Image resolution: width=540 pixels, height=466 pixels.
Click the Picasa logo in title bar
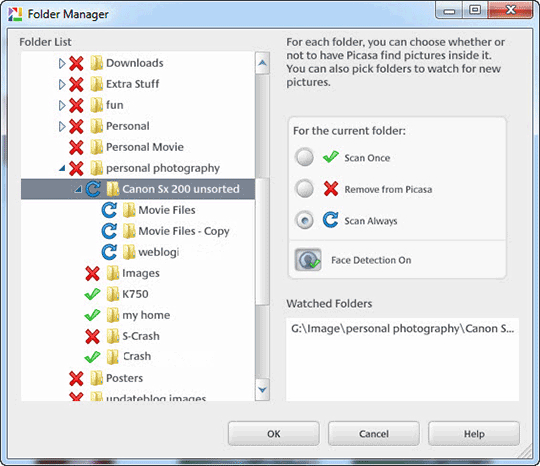pyautogui.click(x=15, y=14)
